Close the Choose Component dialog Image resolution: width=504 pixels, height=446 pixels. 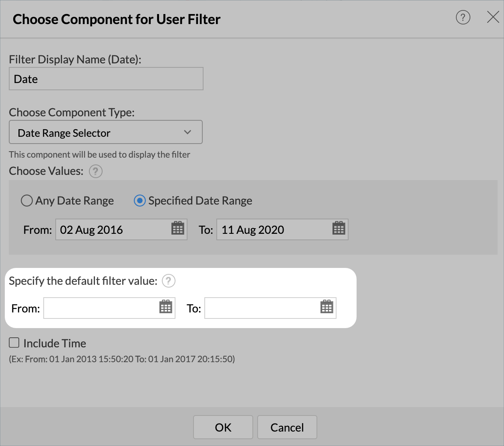493,17
